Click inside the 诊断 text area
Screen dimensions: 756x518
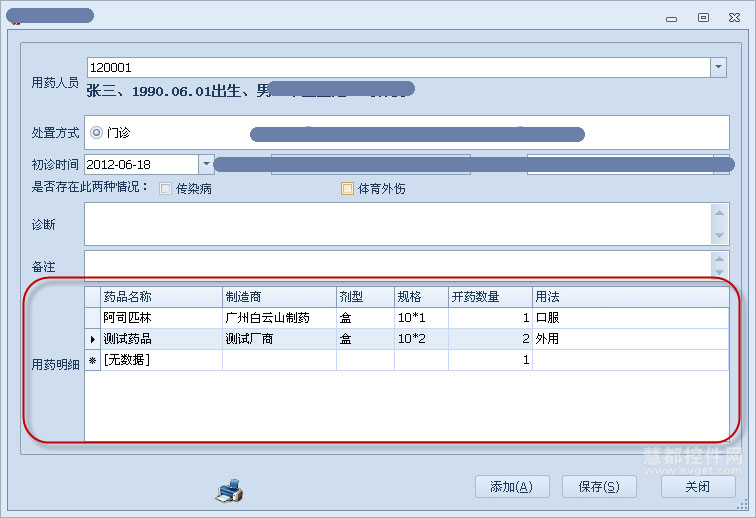398,224
